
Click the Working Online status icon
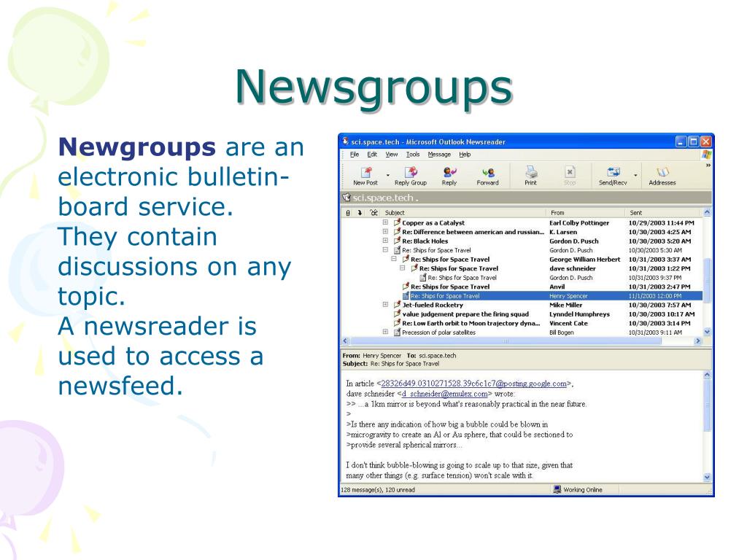tap(557, 489)
